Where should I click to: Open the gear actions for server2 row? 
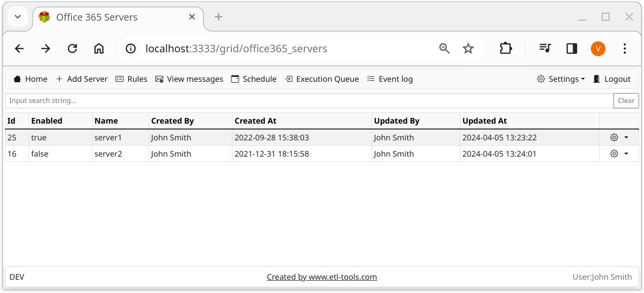(x=614, y=154)
